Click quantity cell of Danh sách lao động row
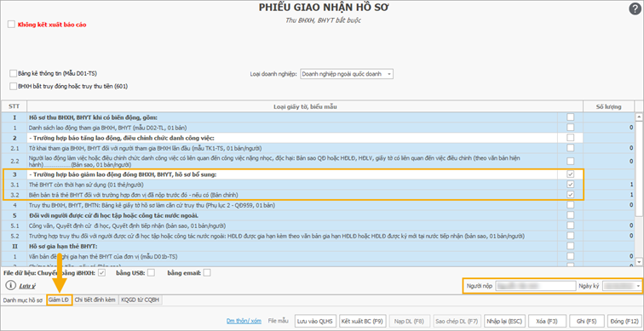This screenshot has height=331, width=644. click(609, 128)
